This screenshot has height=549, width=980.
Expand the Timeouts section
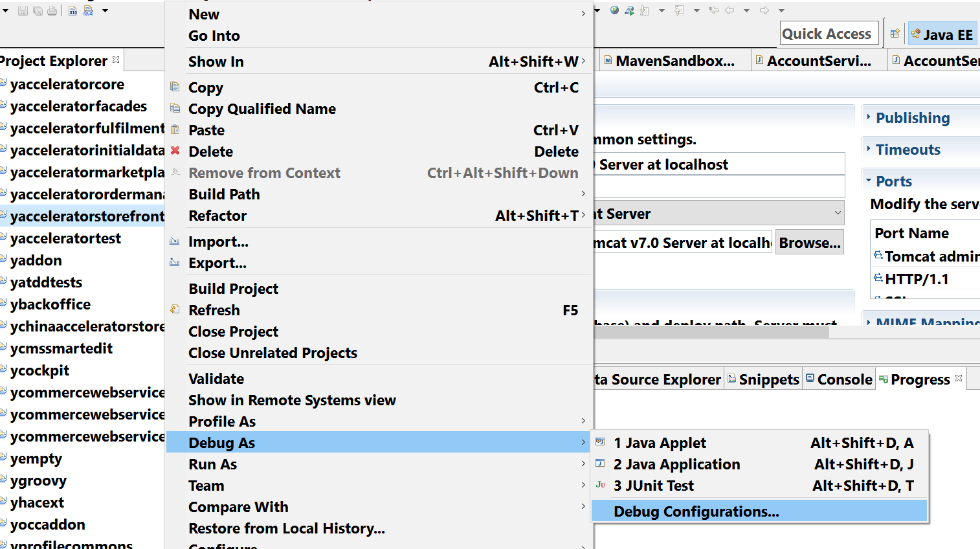click(x=908, y=150)
